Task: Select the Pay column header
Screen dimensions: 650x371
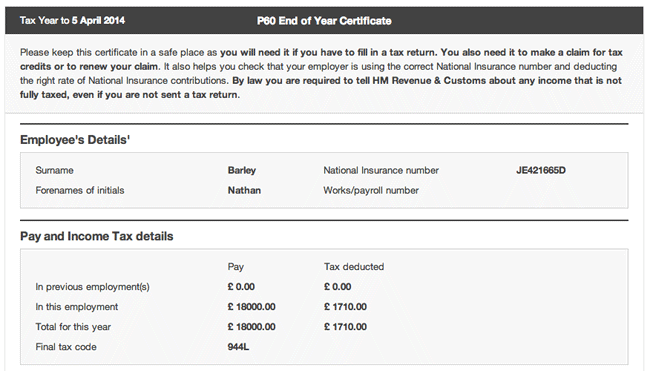Action: pos(235,267)
